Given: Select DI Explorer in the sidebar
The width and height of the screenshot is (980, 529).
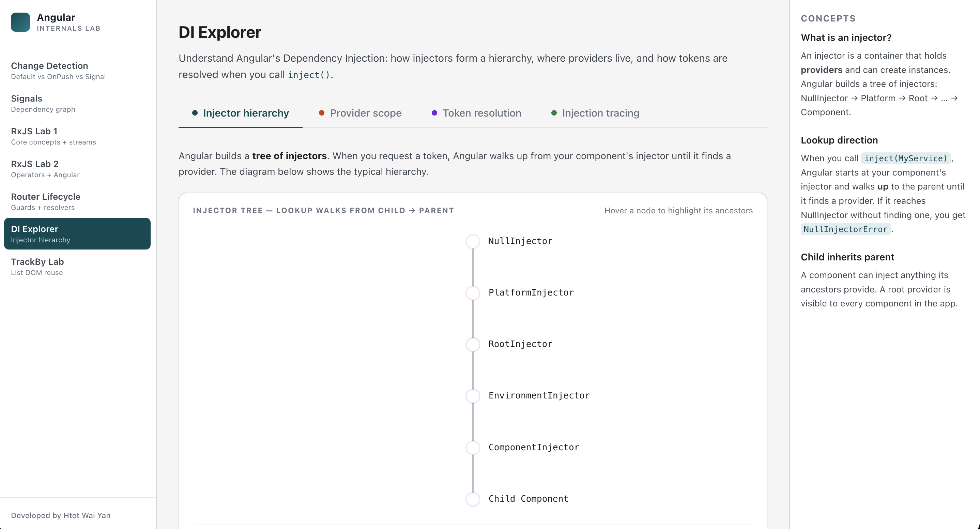Looking at the screenshot, I should pos(77,234).
